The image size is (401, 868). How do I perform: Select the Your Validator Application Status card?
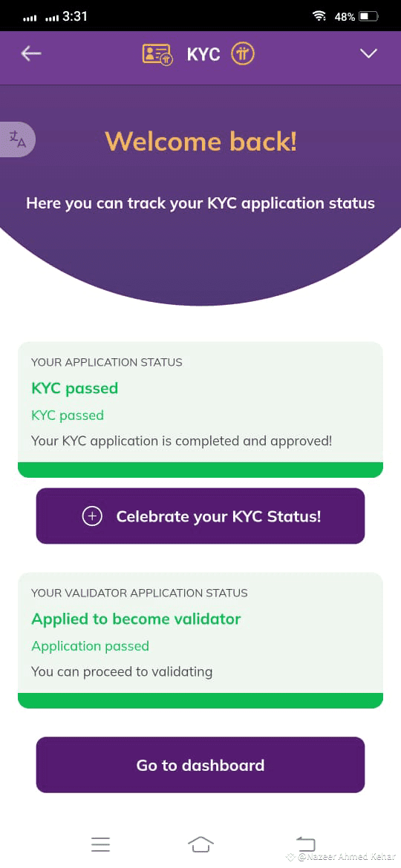[x=200, y=640]
